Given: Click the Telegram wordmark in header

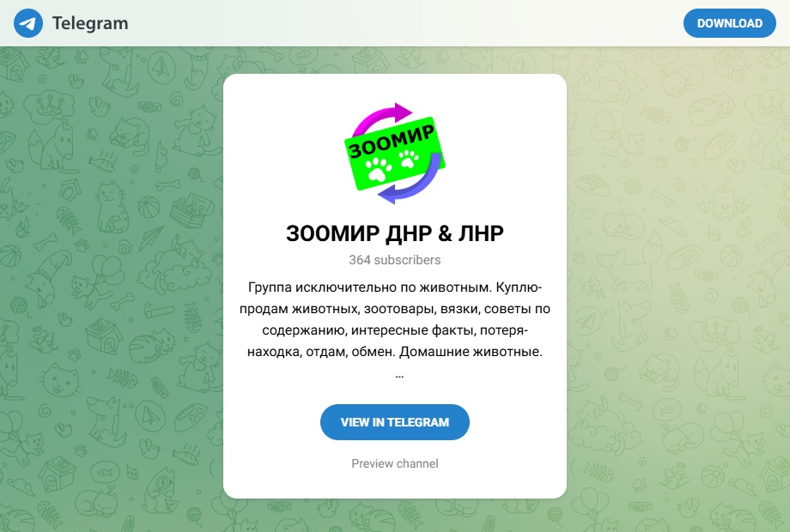Looking at the screenshot, I should click(x=90, y=23).
